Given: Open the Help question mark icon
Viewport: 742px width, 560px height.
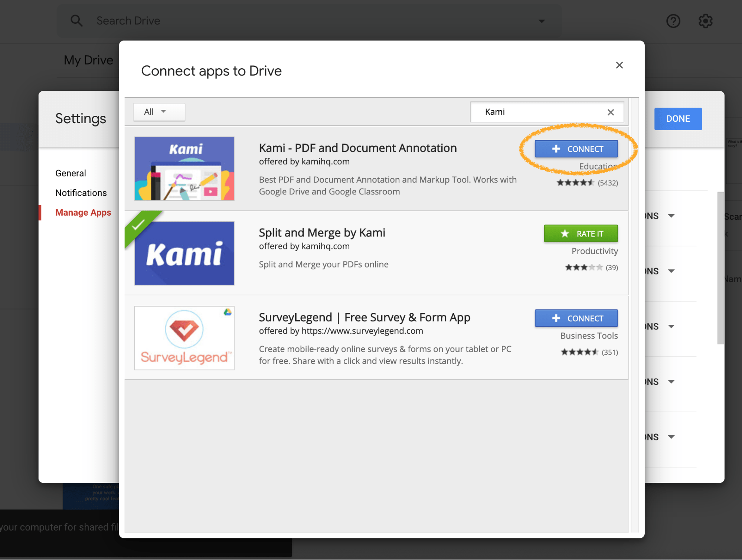Looking at the screenshot, I should tap(673, 21).
